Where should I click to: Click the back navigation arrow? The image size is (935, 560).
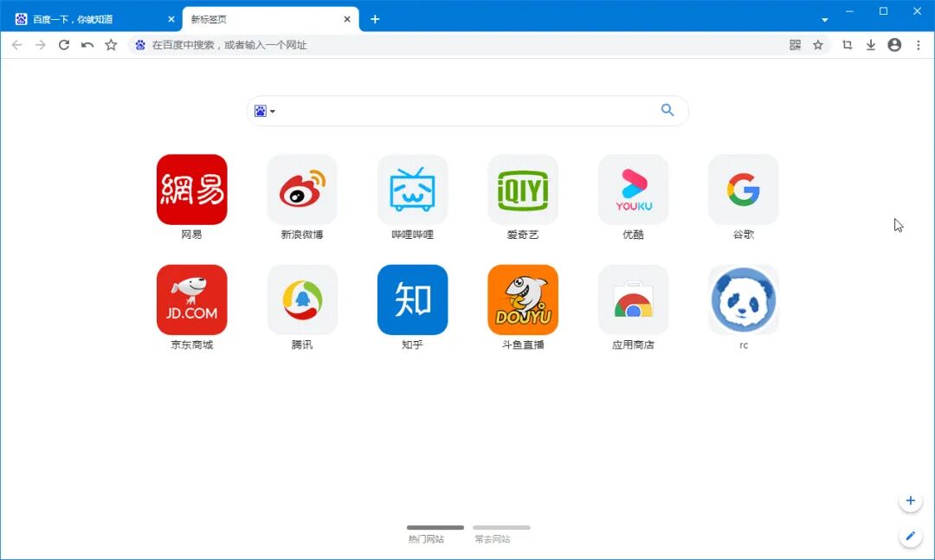click(x=16, y=45)
